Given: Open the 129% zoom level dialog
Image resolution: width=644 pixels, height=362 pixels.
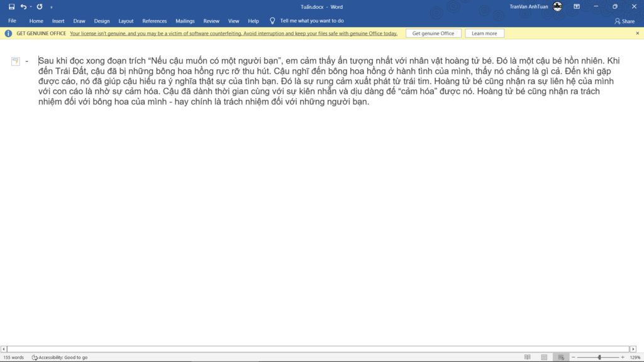Looking at the screenshot, I should click(635, 358).
